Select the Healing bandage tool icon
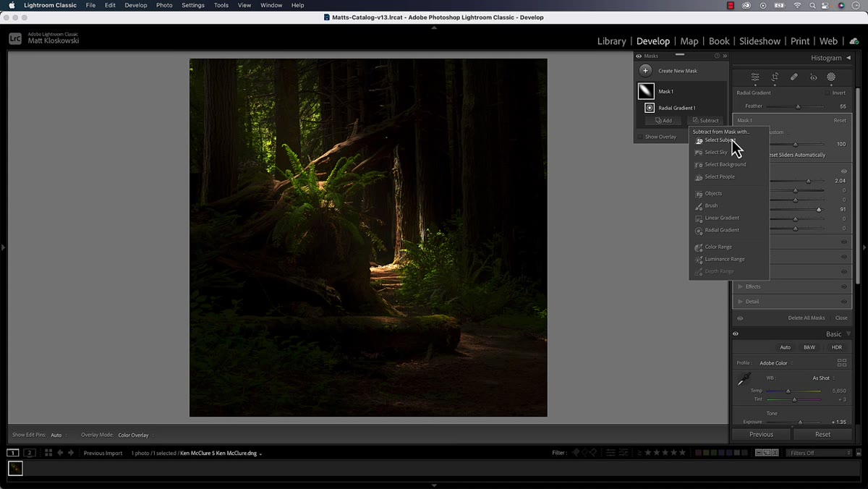This screenshot has height=489, width=868. pos(793,77)
